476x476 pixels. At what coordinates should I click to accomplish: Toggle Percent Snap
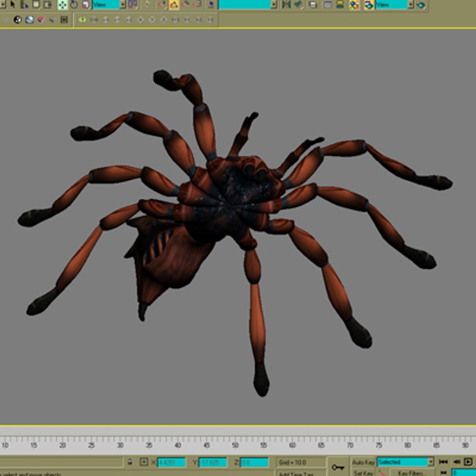coord(186,4)
